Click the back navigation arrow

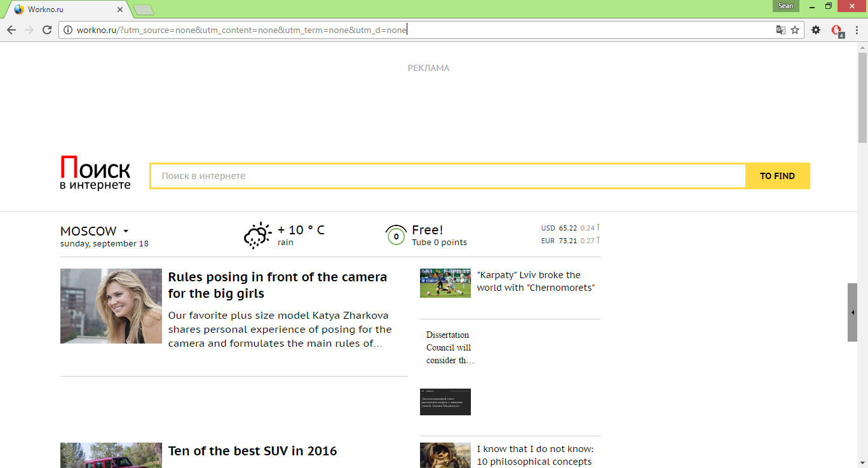coord(11,29)
